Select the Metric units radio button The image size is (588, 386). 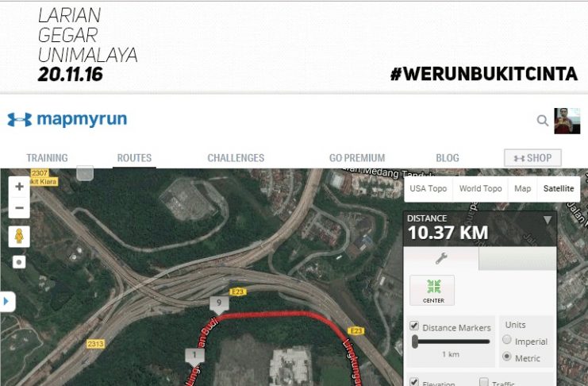point(506,356)
